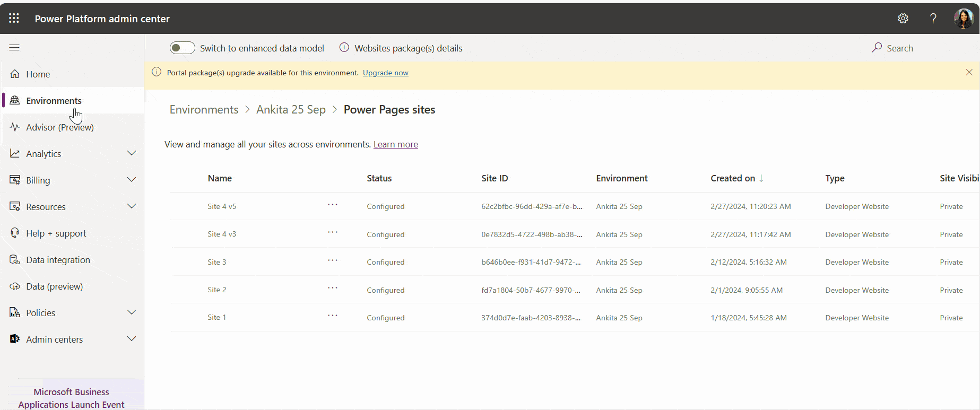
Task: Open more options for Site 3
Action: tap(333, 260)
